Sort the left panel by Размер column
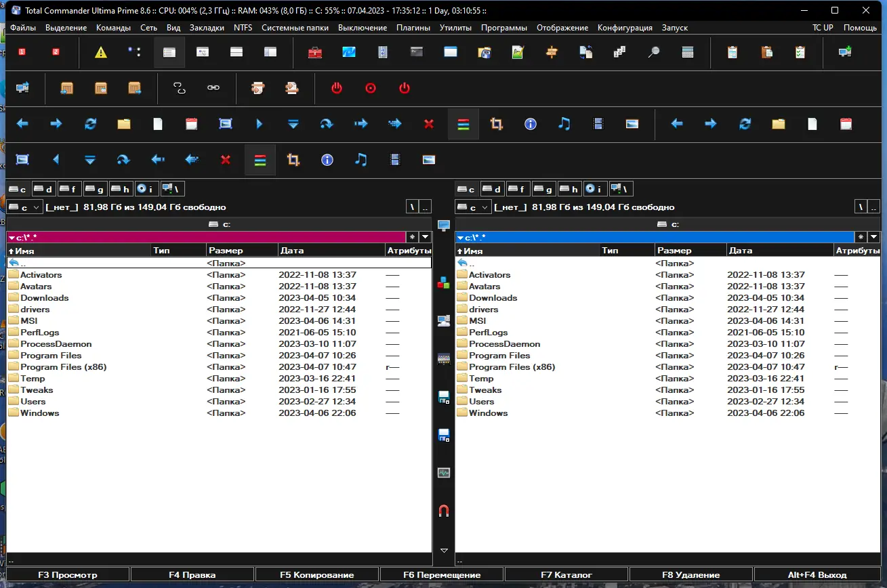This screenshot has height=588, width=887. (x=242, y=251)
